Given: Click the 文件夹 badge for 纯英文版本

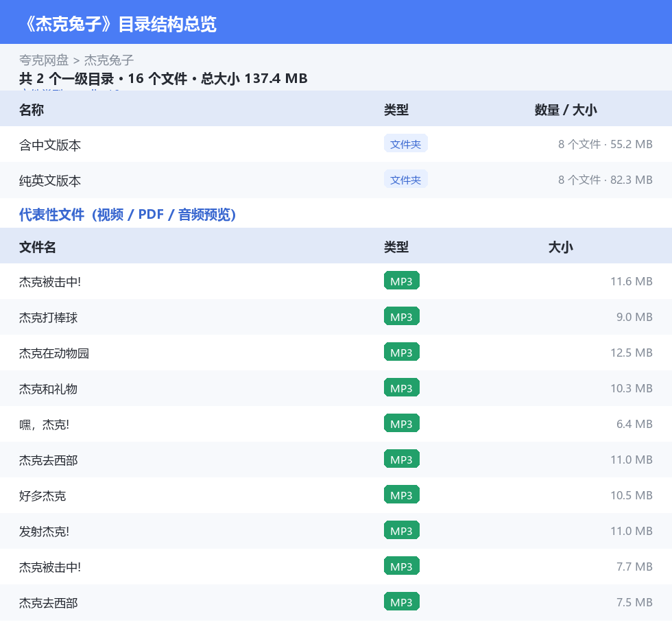Looking at the screenshot, I should coord(405,180).
